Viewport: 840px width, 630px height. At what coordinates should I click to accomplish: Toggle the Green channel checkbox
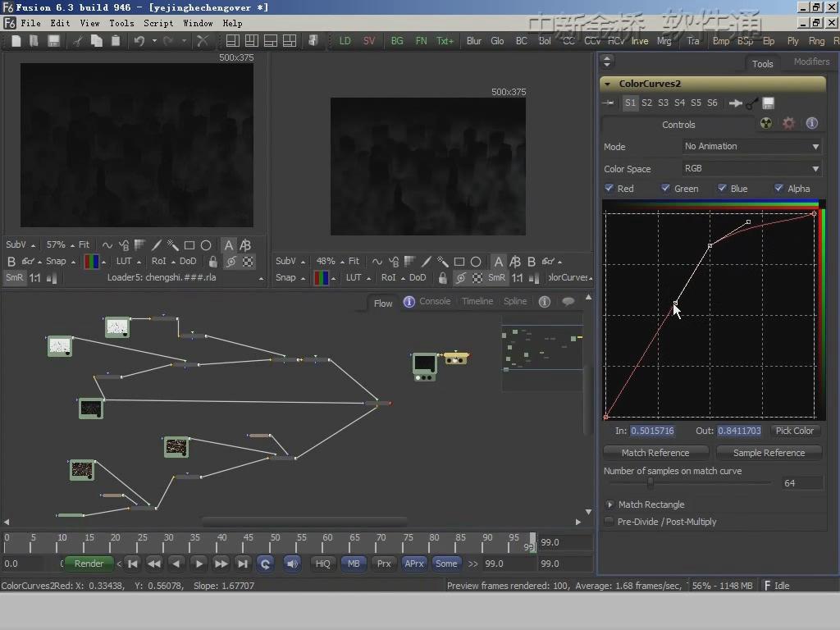[665, 188]
